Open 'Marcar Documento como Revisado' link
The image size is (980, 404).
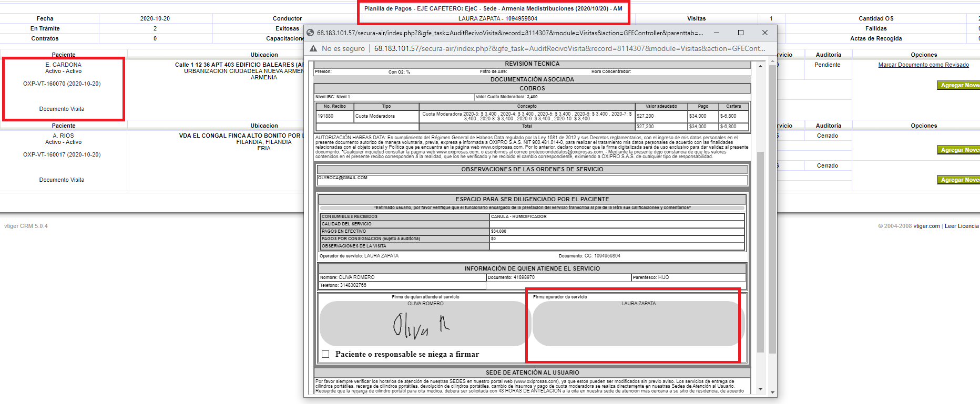pos(923,65)
